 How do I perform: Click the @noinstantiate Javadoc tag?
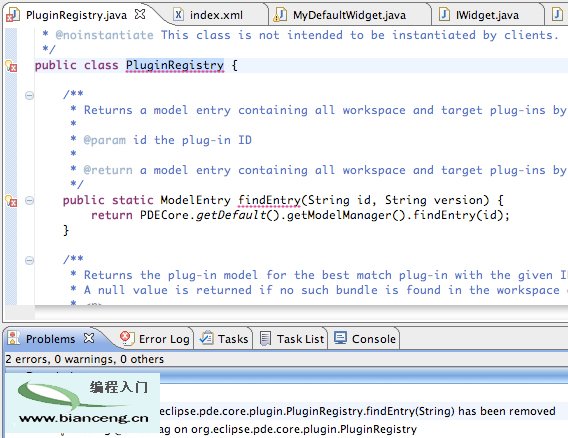pos(104,35)
